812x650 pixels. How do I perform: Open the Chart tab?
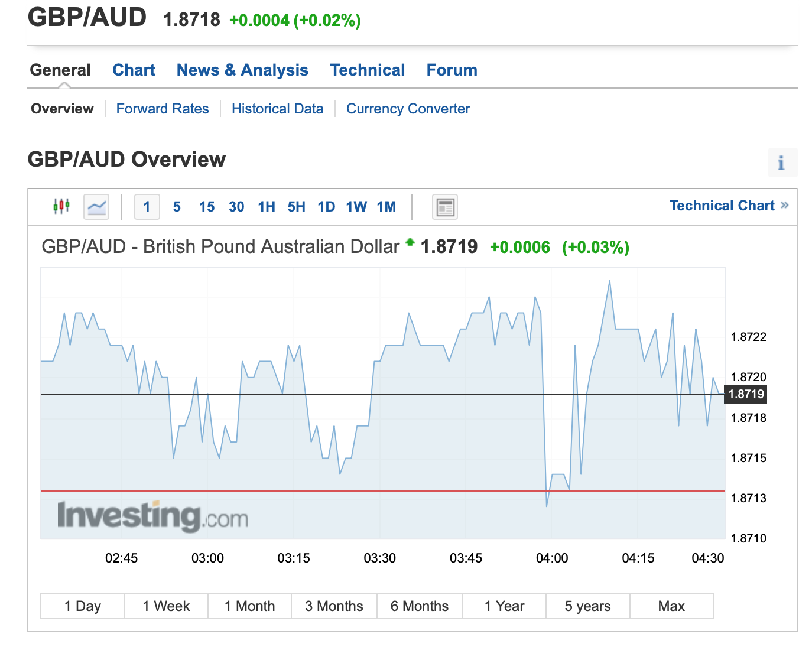pos(134,70)
